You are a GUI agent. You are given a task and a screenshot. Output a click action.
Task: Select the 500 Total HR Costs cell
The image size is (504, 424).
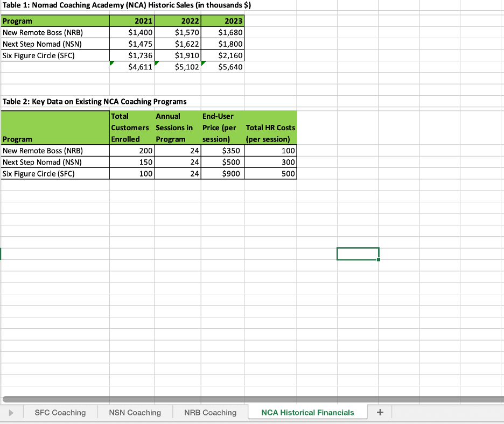[x=270, y=173]
